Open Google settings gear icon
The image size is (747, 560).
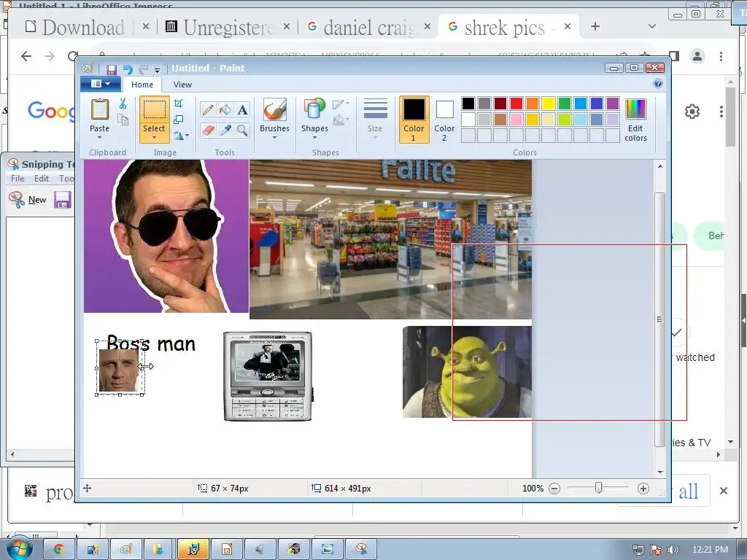[x=692, y=112]
